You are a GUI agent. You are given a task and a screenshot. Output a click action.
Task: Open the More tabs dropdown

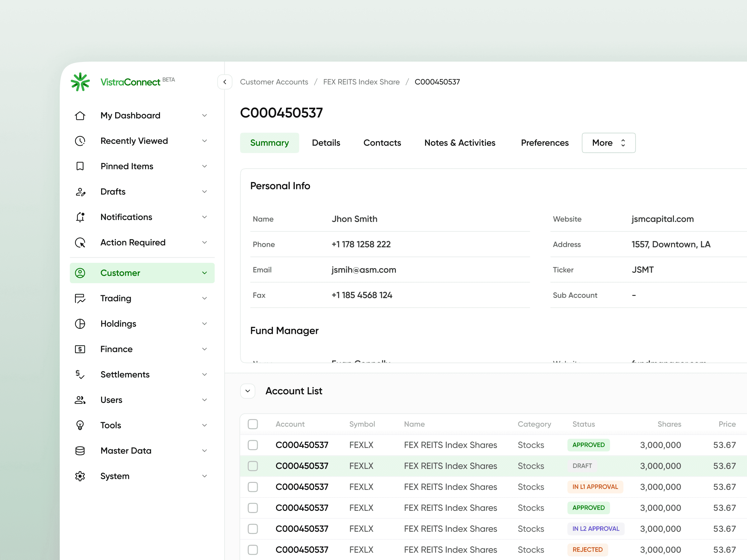pyautogui.click(x=608, y=143)
